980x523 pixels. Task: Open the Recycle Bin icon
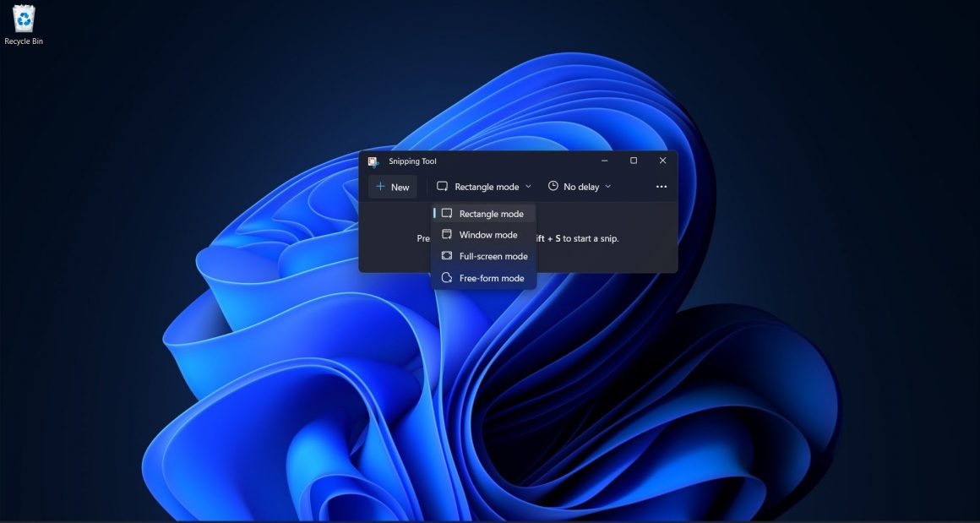[23, 19]
